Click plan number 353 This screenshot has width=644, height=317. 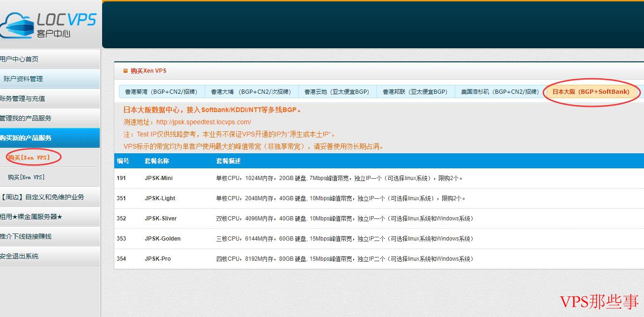coord(121,239)
